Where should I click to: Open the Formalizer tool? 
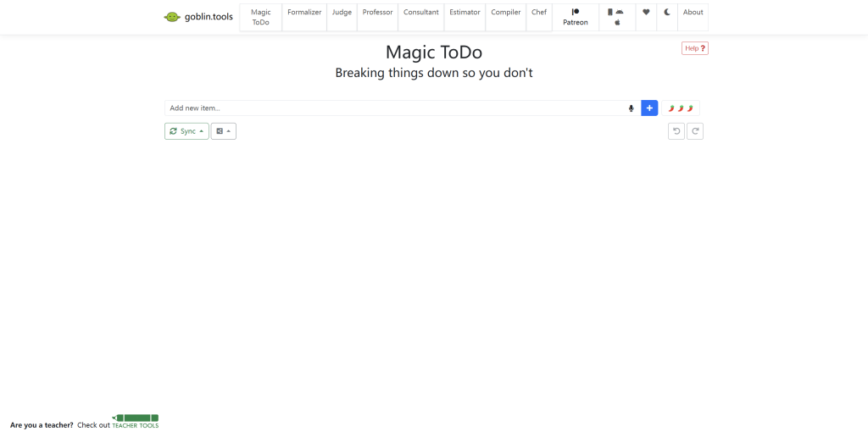(304, 17)
